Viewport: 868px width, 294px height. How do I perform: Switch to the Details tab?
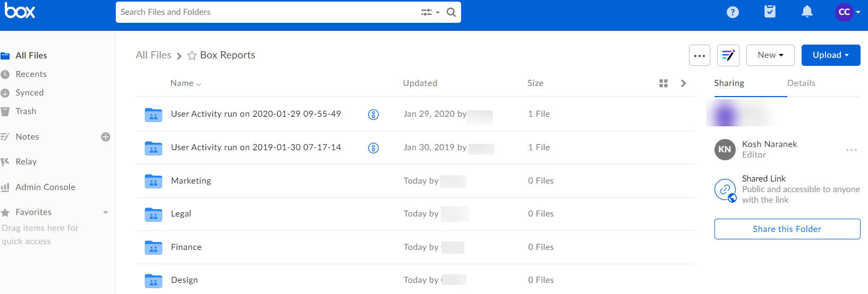click(x=801, y=83)
